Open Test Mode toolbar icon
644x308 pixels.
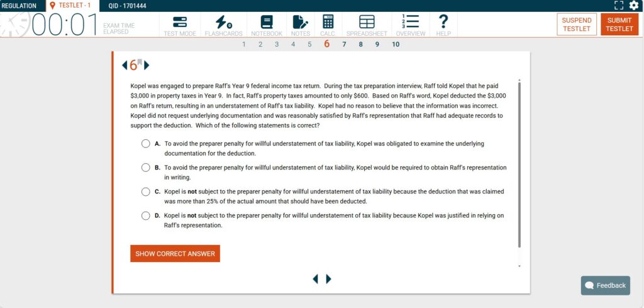click(180, 25)
